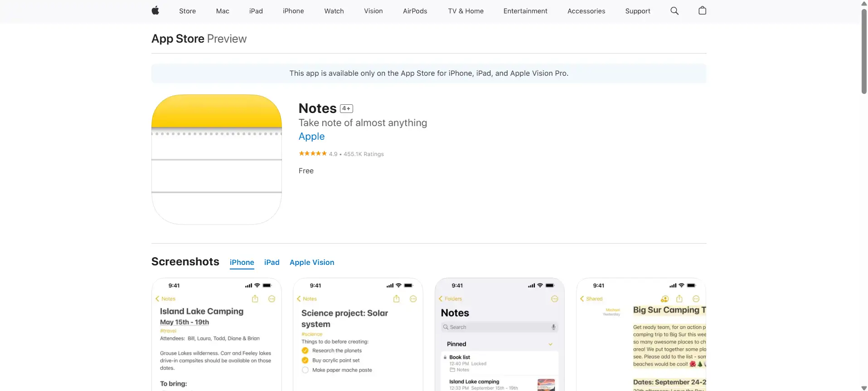
Task: Click Science project: Solar system title
Action: point(345,318)
